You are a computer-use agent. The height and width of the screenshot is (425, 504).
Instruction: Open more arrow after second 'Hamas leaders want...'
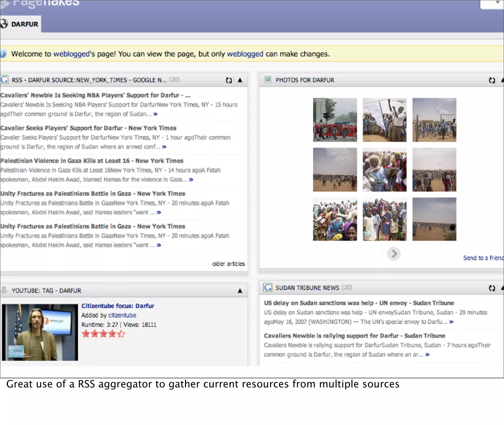pos(159,245)
